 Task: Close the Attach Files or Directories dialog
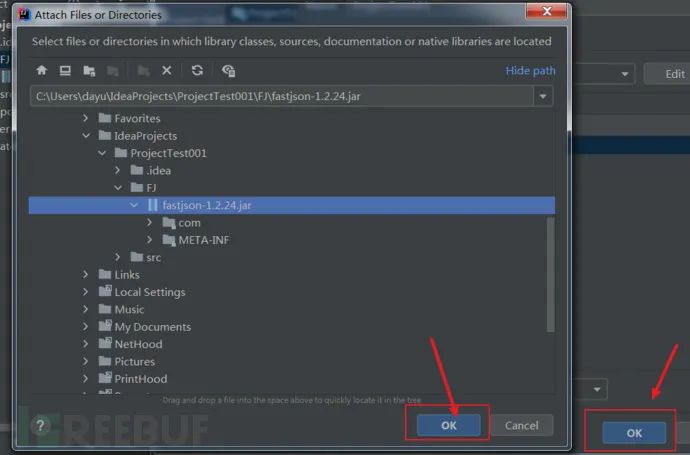[546, 11]
